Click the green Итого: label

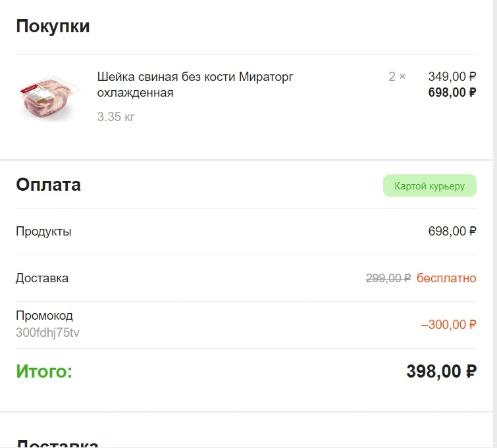click(x=44, y=371)
